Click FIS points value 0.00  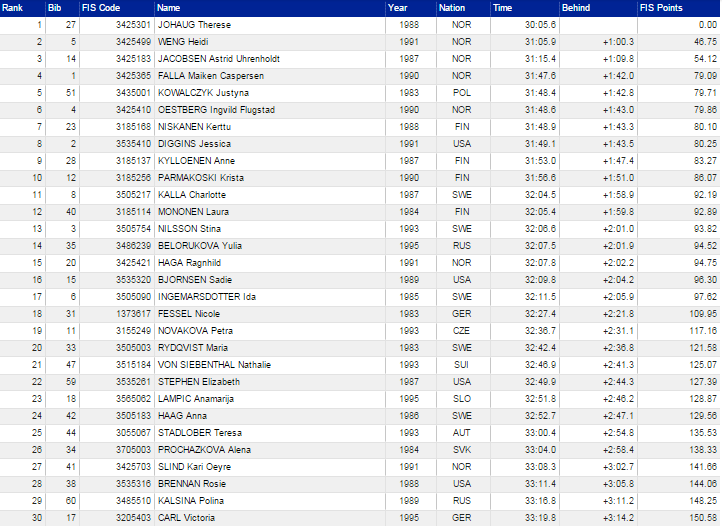coord(708,25)
